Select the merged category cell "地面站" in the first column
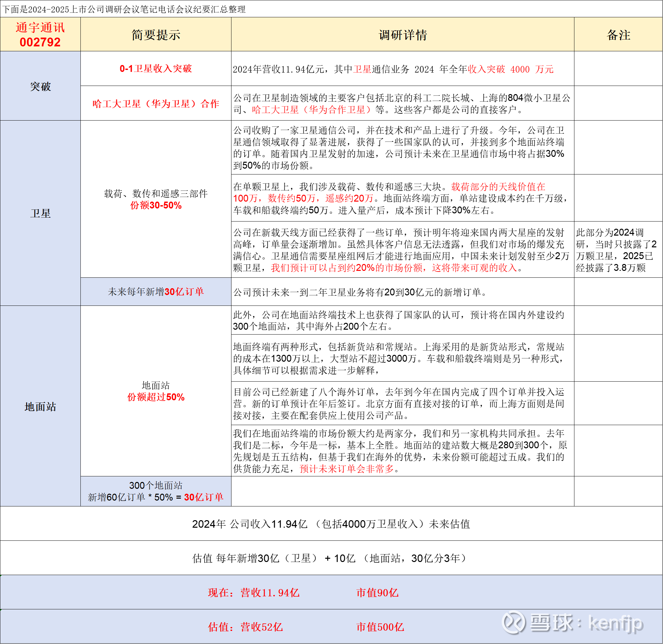 (x=40, y=406)
